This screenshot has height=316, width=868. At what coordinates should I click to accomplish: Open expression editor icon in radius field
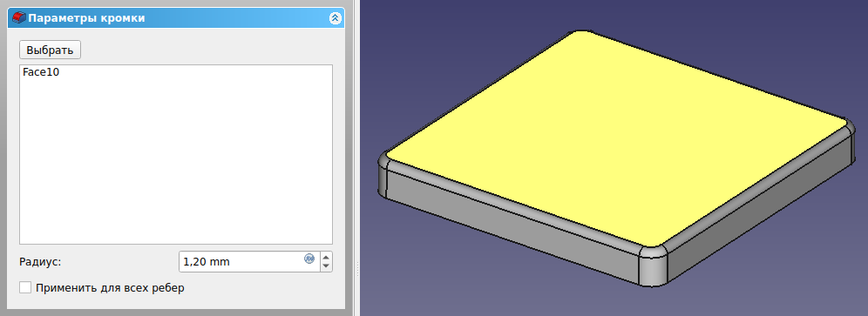(309, 259)
